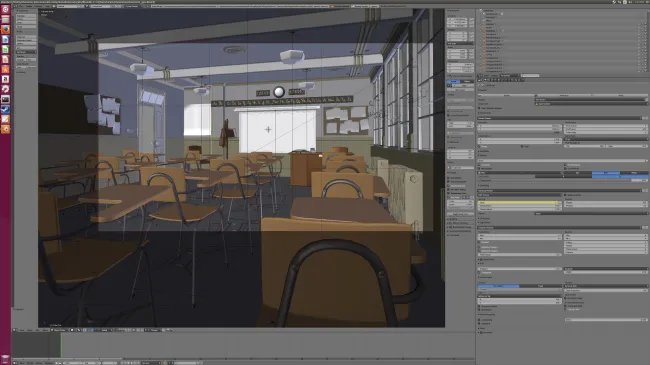The height and width of the screenshot is (365, 650).
Task: Open the View menu in viewport header
Action: coord(22,330)
